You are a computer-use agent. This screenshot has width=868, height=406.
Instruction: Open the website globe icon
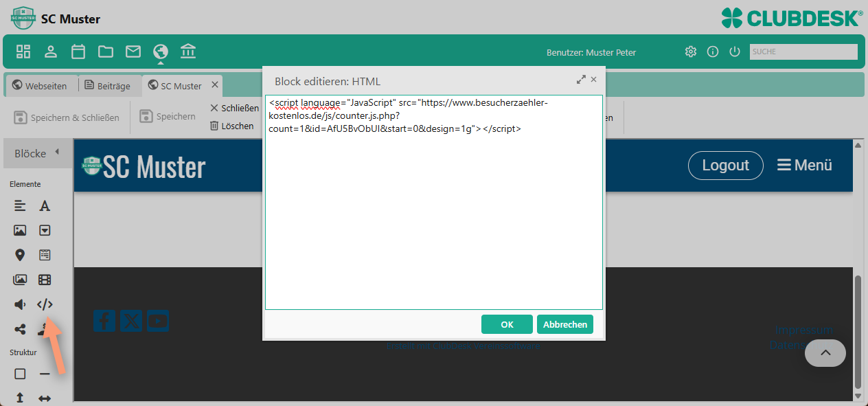[x=161, y=52]
